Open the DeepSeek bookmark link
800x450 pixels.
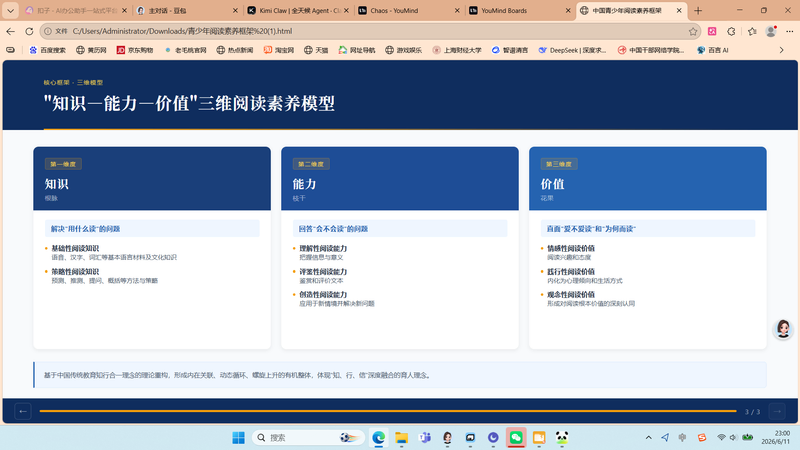pyautogui.click(x=572, y=50)
